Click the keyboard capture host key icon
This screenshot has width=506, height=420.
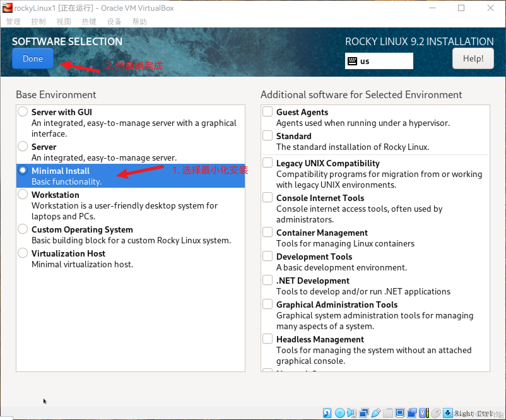(448, 413)
